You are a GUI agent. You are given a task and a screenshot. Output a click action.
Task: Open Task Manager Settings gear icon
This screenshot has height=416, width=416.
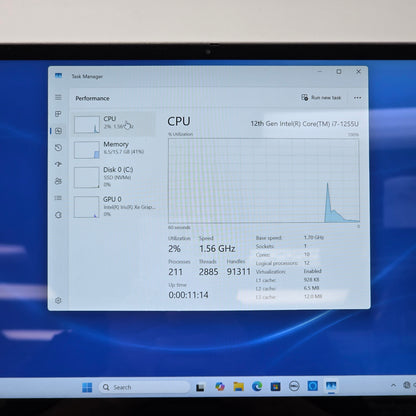(x=58, y=300)
